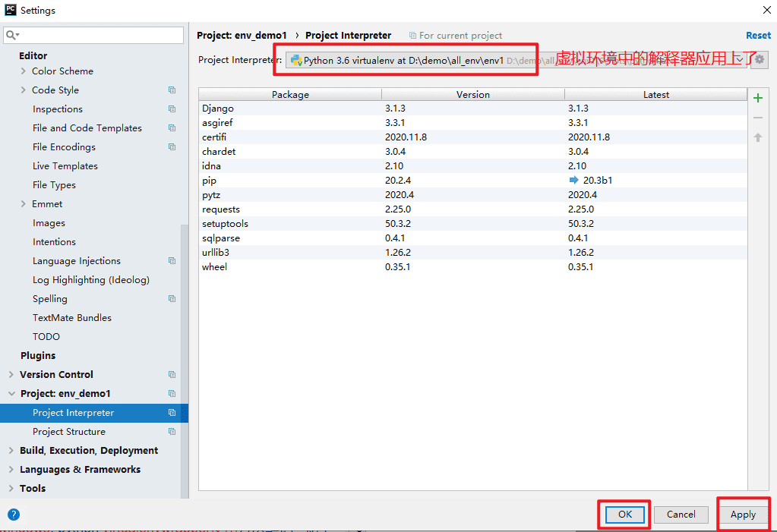Click the OK button
The width and height of the screenshot is (777, 532).
[625, 515]
